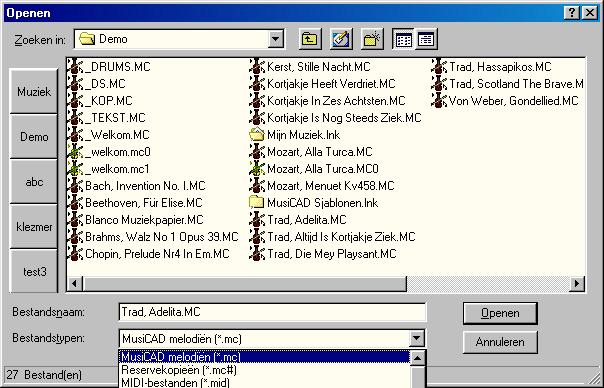The image size is (604, 388).
Task: Open the Muziek shortcut folder
Action: [34, 92]
